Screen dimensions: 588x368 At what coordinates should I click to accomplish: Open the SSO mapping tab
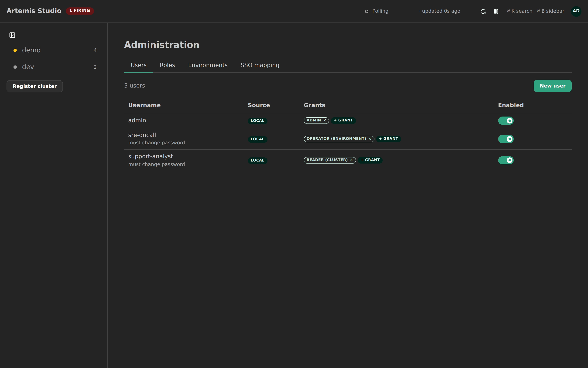260,65
